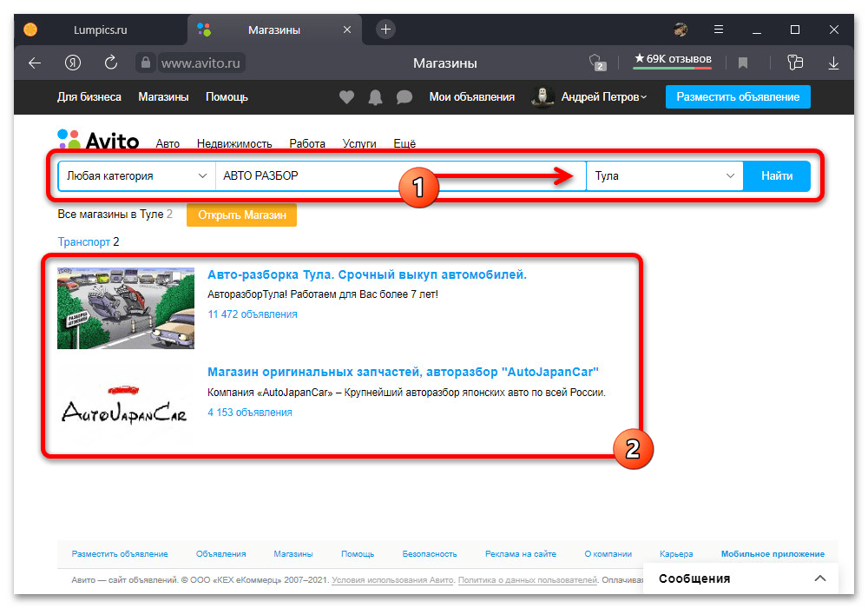The image size is (868, 608).
Task: Expand the Любая категория dropdown
Action: (x=136, y=176)
